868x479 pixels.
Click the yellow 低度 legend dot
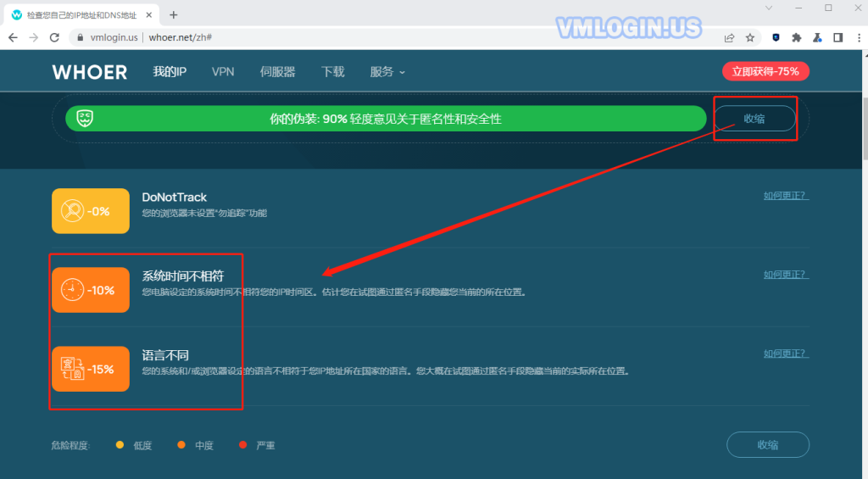click(x=120, y=445)
